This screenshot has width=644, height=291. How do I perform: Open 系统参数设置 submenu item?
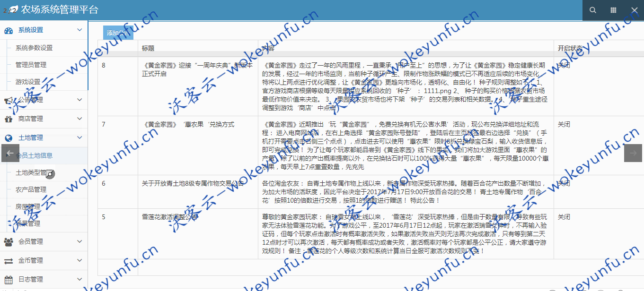click(x=34, y=48)
